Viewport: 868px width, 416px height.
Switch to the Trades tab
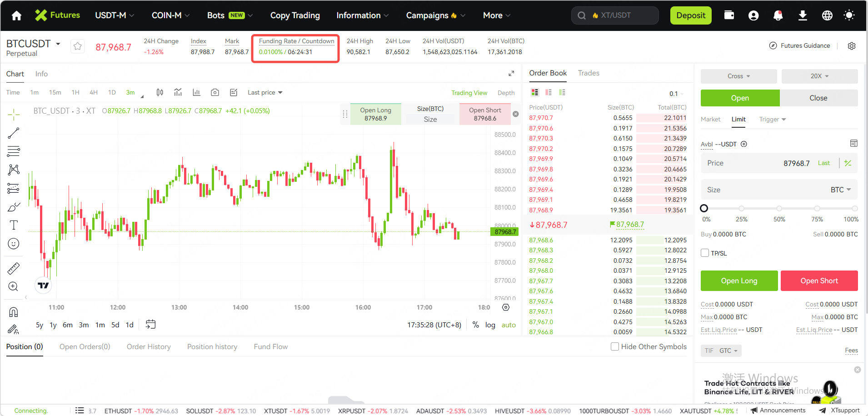click(x=589, y=73)
